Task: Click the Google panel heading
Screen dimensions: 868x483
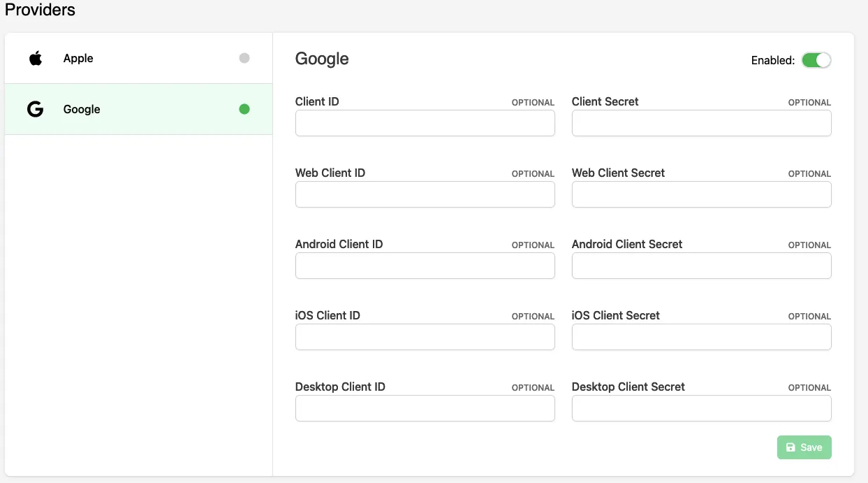Action: 322,59
